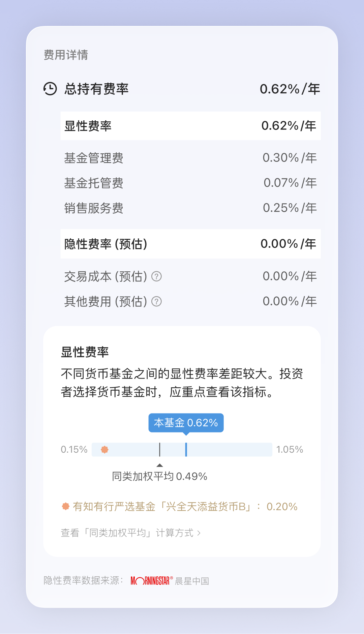This screenshot has height=634, width=364.
Task: Click the Morningstar logo
Action: 152,581
